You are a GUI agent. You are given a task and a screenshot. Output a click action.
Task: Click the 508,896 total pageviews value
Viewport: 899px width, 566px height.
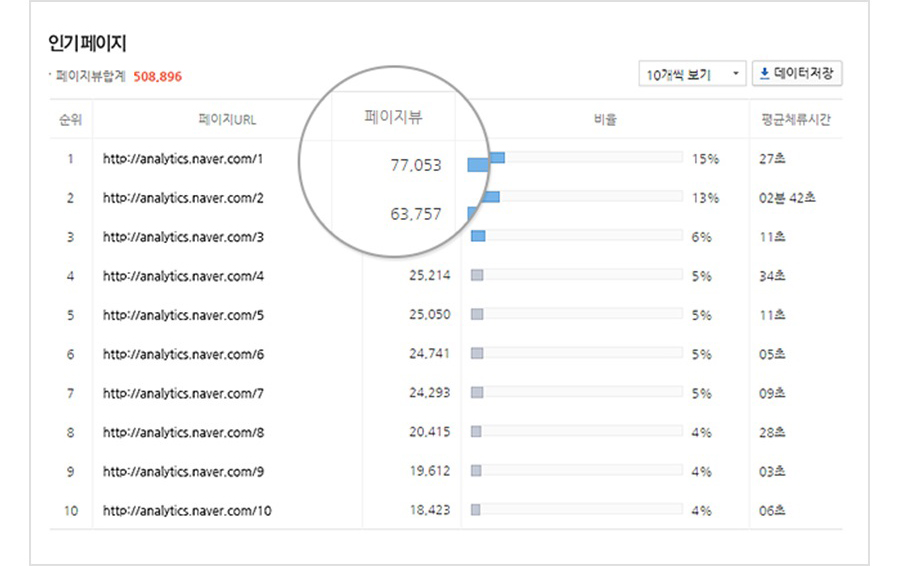point(157,76)
